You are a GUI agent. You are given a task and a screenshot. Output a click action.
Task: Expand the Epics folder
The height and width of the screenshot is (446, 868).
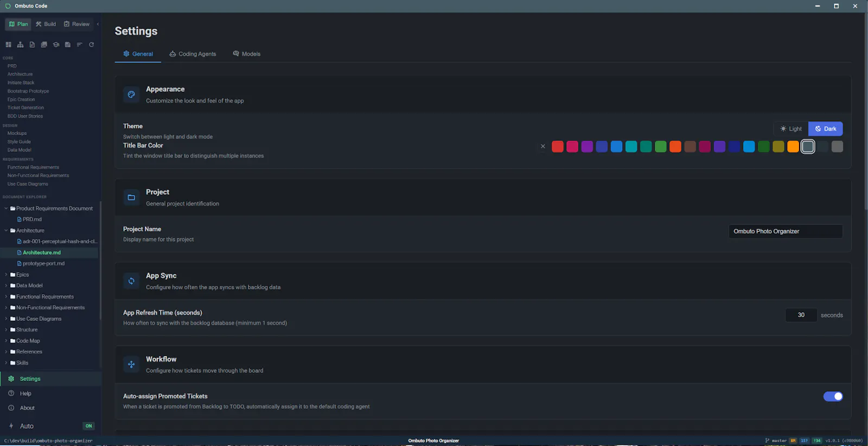(6, 275)
